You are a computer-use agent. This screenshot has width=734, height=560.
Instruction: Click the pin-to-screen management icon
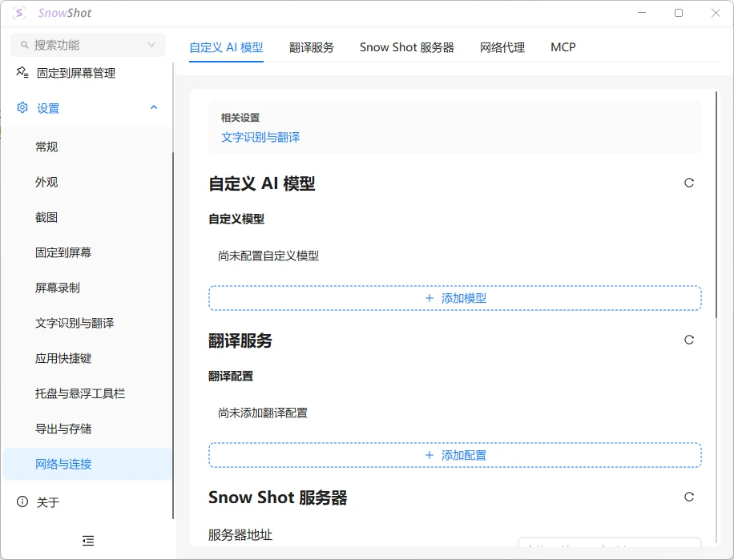[x=22, y=73]
